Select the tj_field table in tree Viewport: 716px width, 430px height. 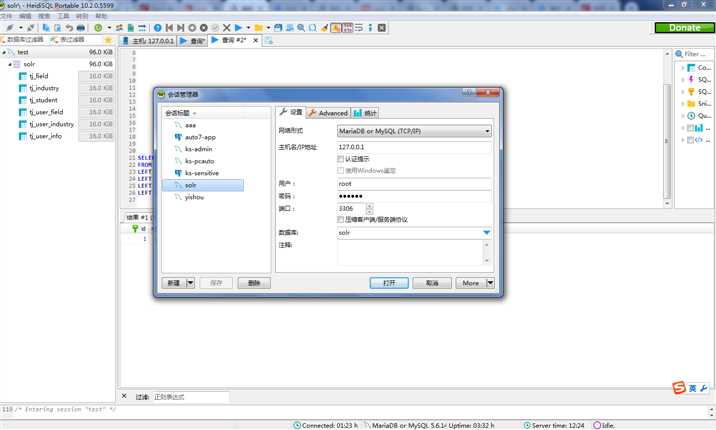click(39, 76)
